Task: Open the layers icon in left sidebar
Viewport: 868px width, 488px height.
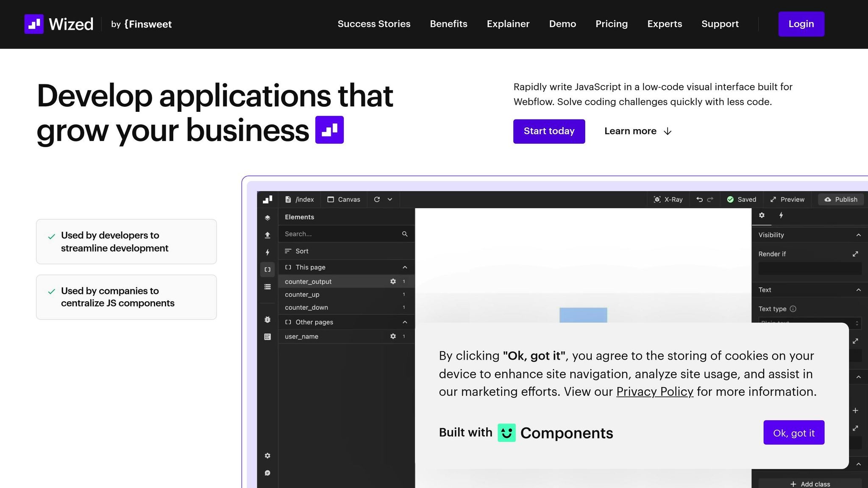Action: tap(267, 218)
